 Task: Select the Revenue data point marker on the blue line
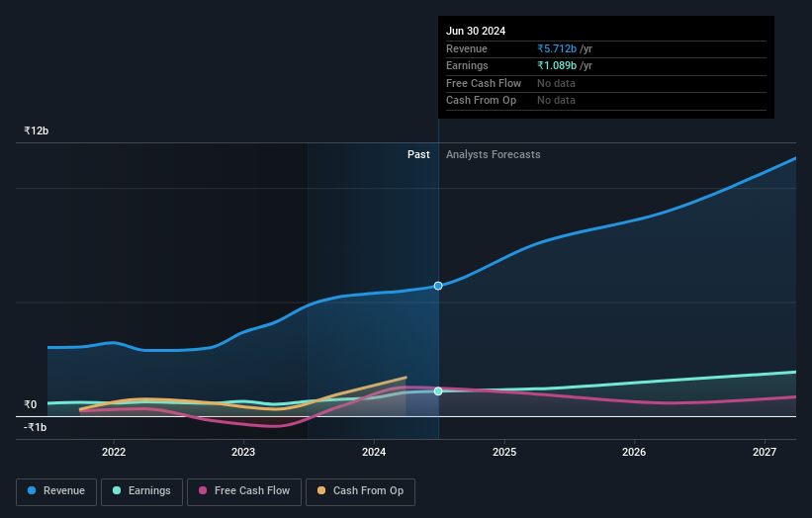click(x=438, y=286)
